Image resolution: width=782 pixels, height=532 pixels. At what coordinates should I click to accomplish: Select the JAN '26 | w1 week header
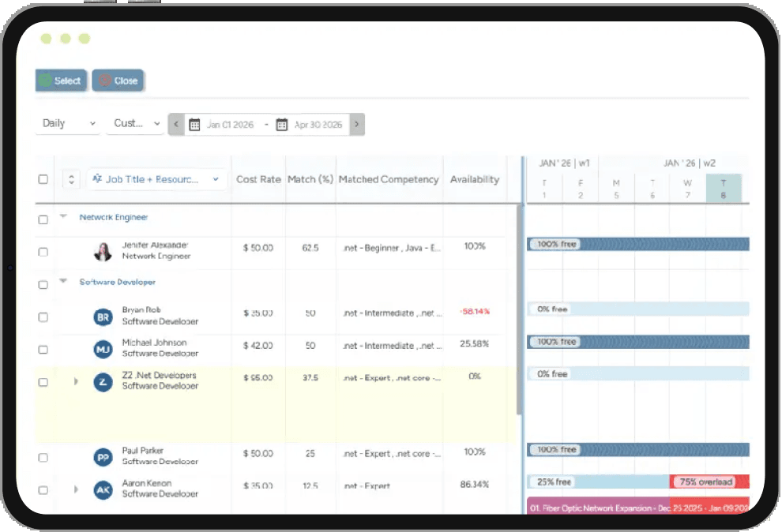point(564,163)
